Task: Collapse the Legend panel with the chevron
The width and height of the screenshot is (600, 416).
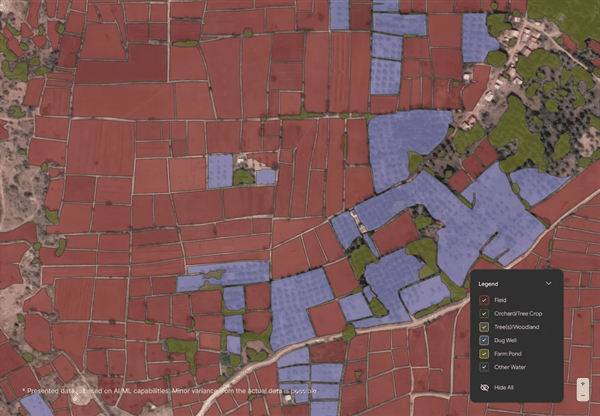Action: [549, 283]
